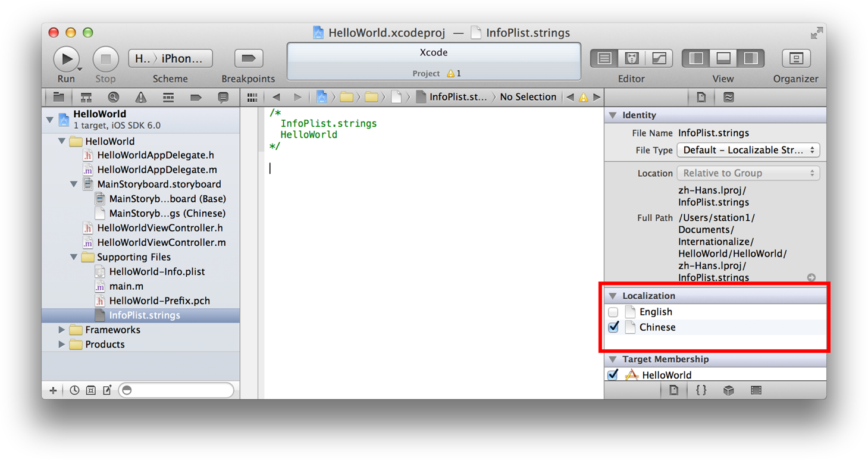
Task: Switch to the Assistant editor
Action: click(x=631, y=58)
